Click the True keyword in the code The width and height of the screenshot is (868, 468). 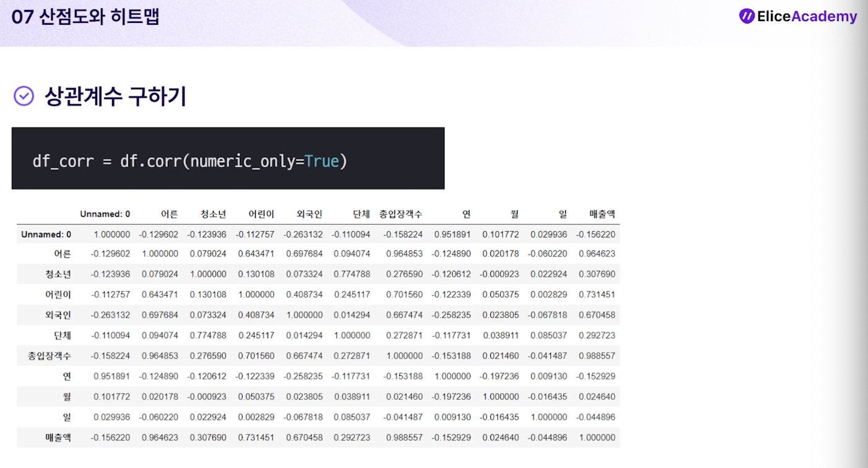[x=322, y=162]
